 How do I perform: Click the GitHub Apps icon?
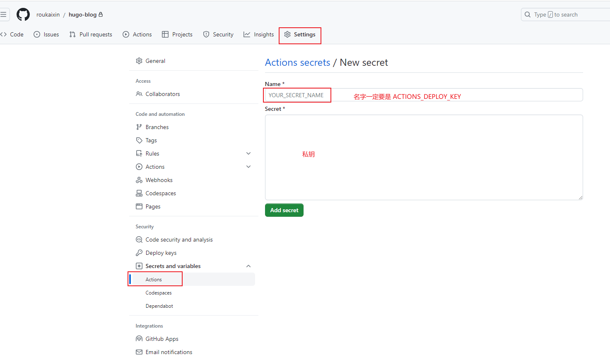coord(139,339)
